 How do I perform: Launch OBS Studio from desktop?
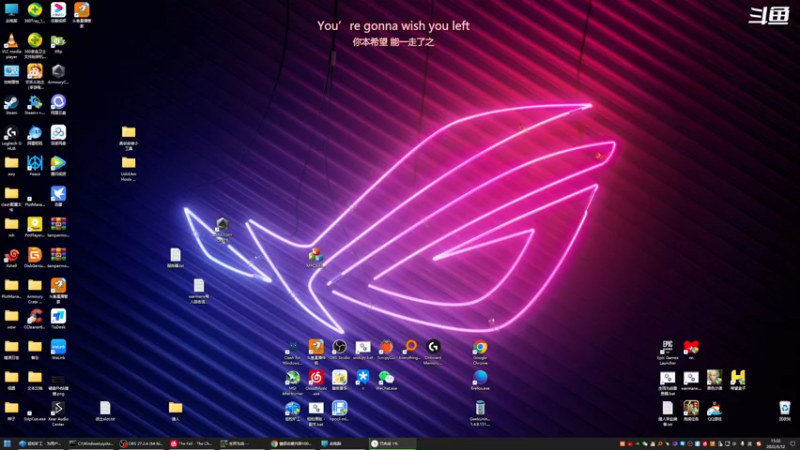pyautogui.click(x=339, y=350)
